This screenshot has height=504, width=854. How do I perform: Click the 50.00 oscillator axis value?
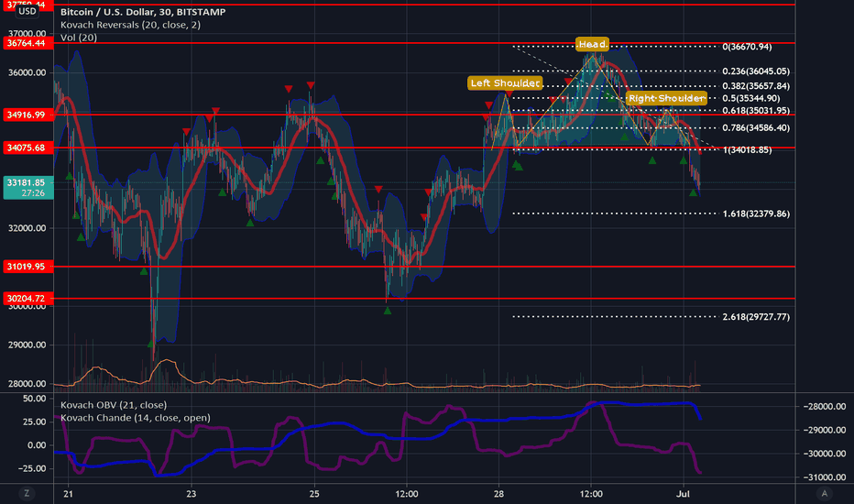(x=34, y=399)
